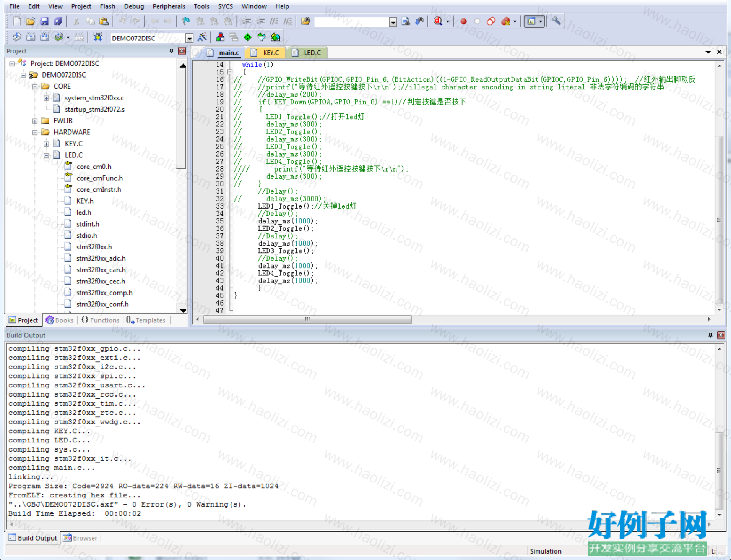Screen dimensions: 731x560
Task: Disable all breakpoints with the overlapping circles icon
Action: [491, 21]
